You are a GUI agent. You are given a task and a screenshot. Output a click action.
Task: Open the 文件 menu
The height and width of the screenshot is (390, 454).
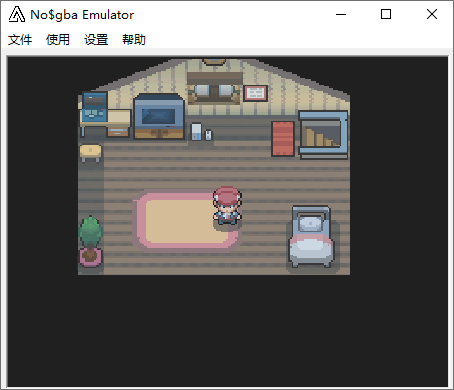coord(20,40)
